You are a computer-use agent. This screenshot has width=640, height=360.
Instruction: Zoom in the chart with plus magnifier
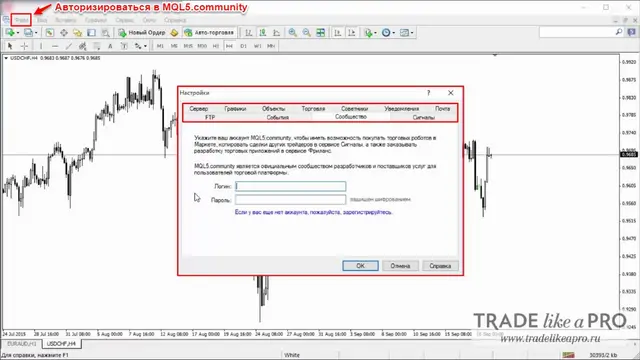pos(292,33)
